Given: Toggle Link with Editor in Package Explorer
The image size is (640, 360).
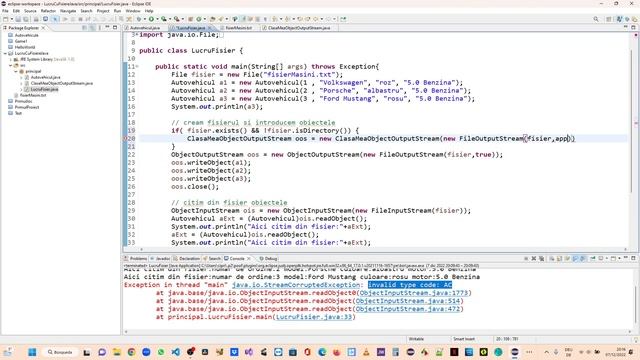Looking at the screenshot, I should 92,28.
